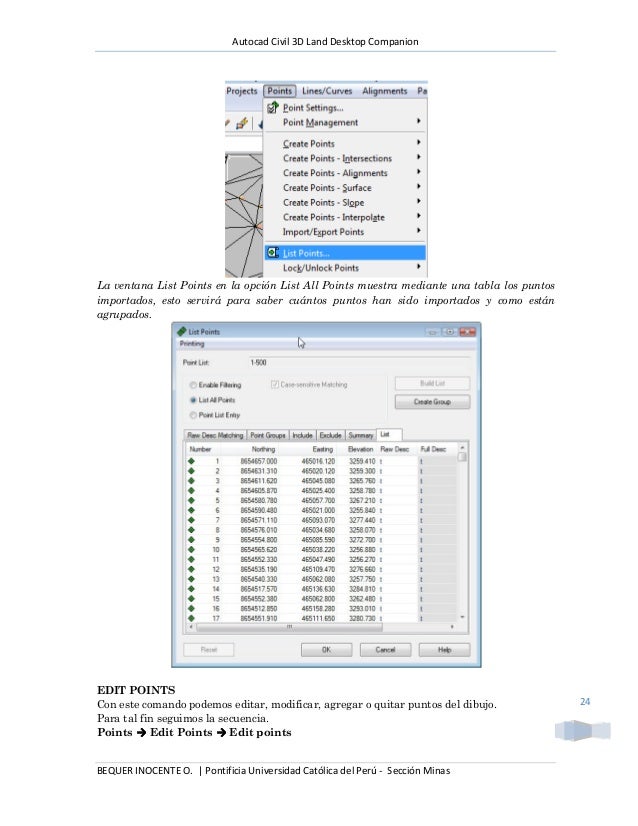Click green diamond icon of point 2
The width and height of the screenshot is (638, 826).
tap(191, 471)
